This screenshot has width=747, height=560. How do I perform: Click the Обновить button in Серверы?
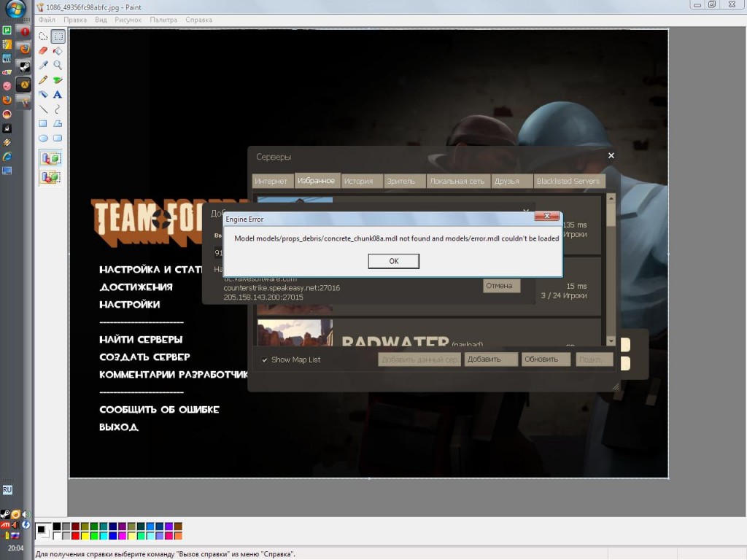[x=546, y=359]
